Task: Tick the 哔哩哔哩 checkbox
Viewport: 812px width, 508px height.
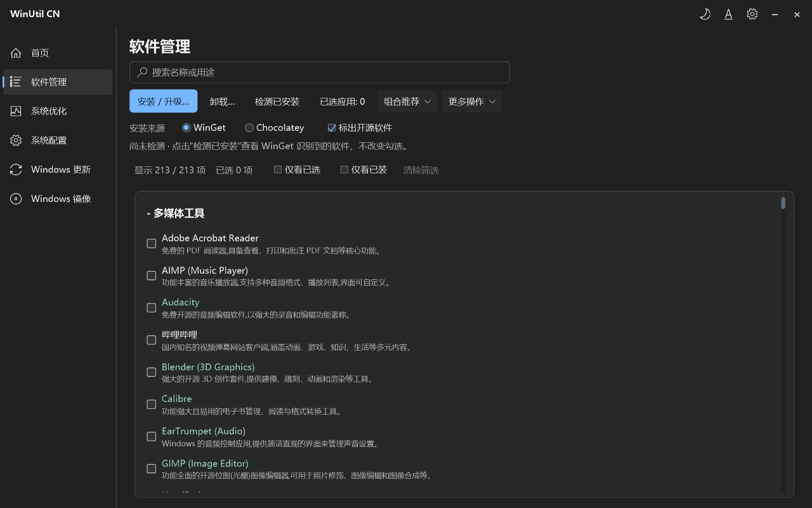Action: pos(152,340)
